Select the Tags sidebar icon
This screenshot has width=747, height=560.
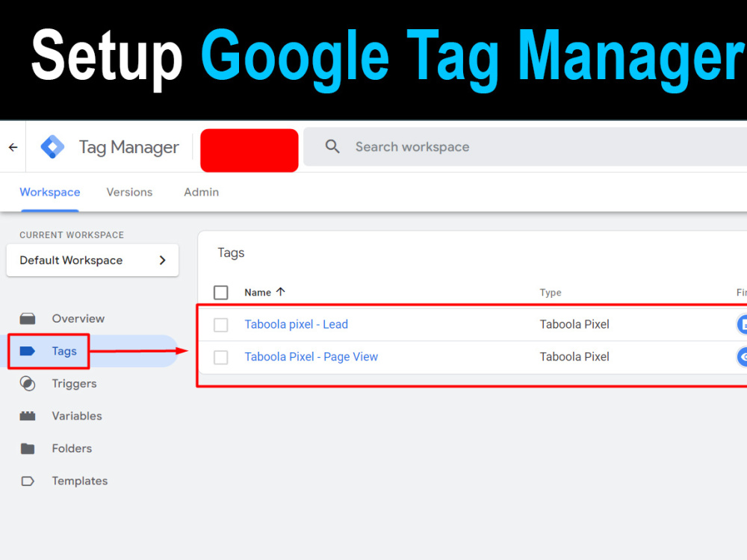click(28, 350)
